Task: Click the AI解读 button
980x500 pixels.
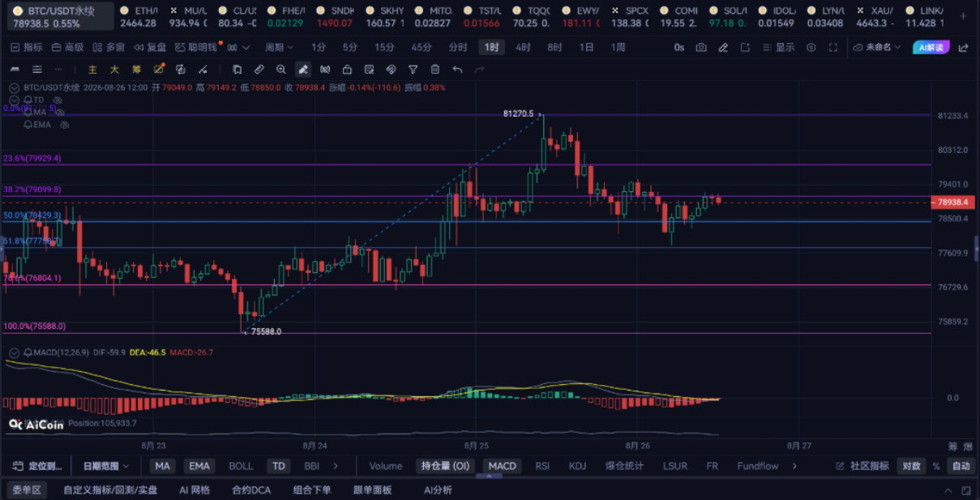Action: [931, 48]
